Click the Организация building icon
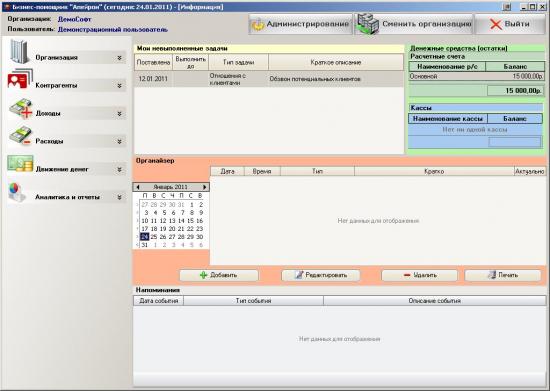This screenshot has height=391, width=550. coord(19,52)
